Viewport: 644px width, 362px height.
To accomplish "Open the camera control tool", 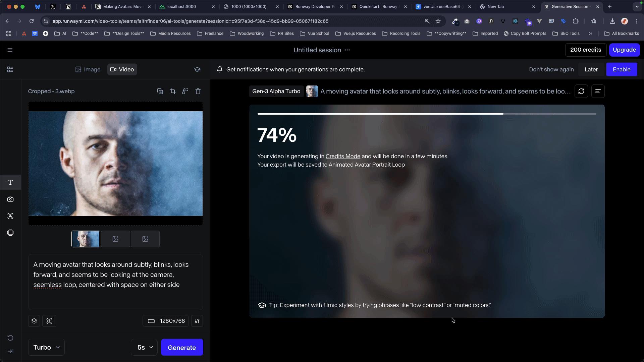I will click(10, 199).
